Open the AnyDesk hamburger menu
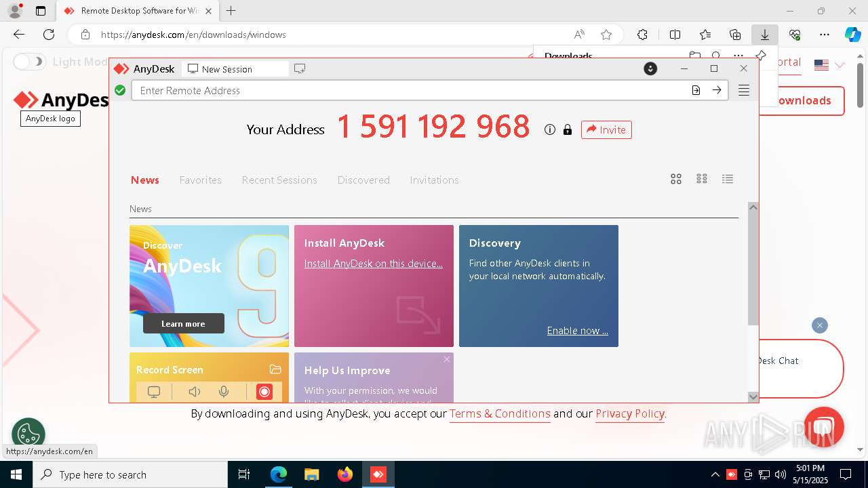The image size is (868, 488). [x=744, y=90]
